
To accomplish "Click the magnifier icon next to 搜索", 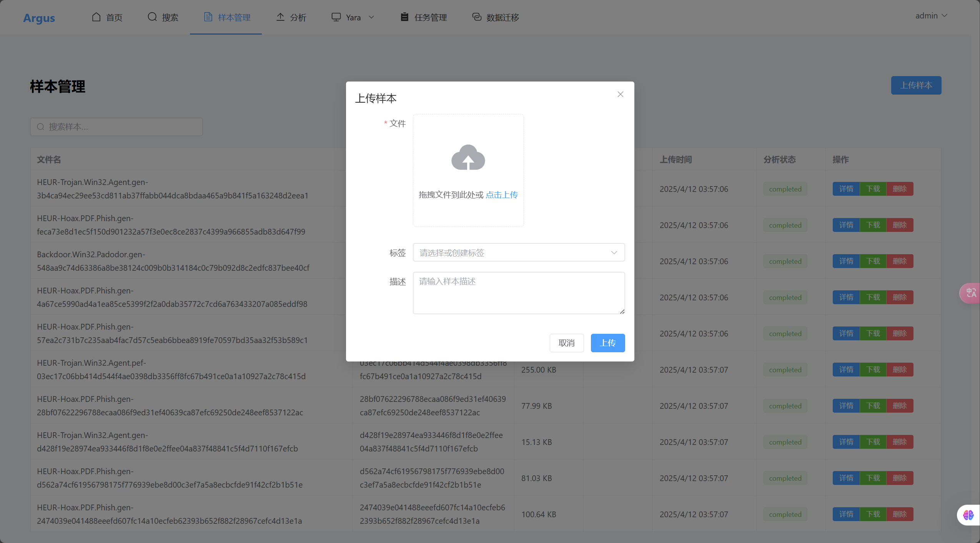I will [x=152, y=17].
